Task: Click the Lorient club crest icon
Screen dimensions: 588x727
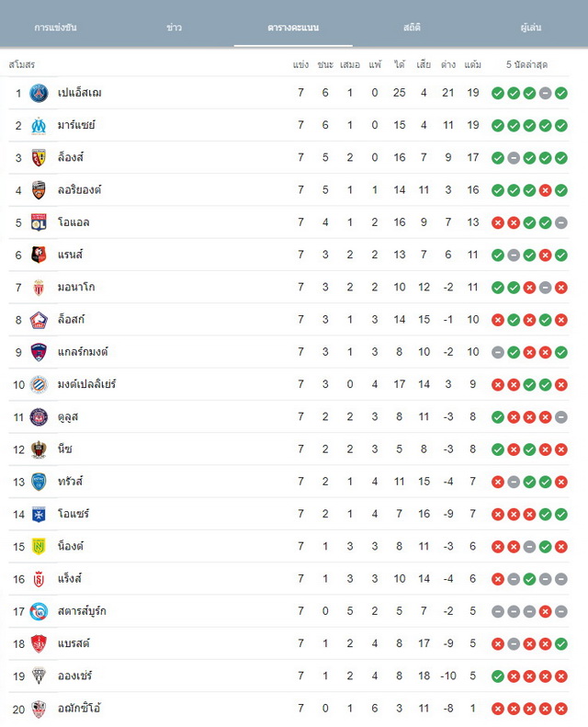Action: [x=39, y=190]
